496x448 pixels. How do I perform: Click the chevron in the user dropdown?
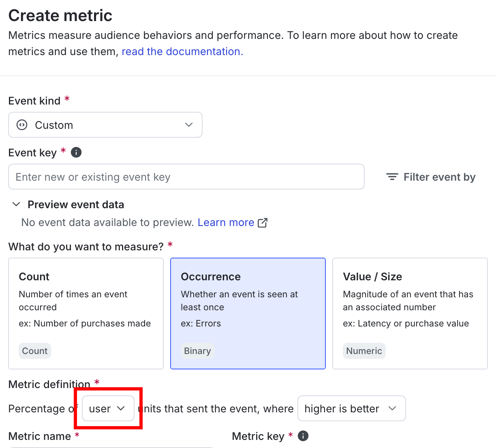tap(122, 408)
